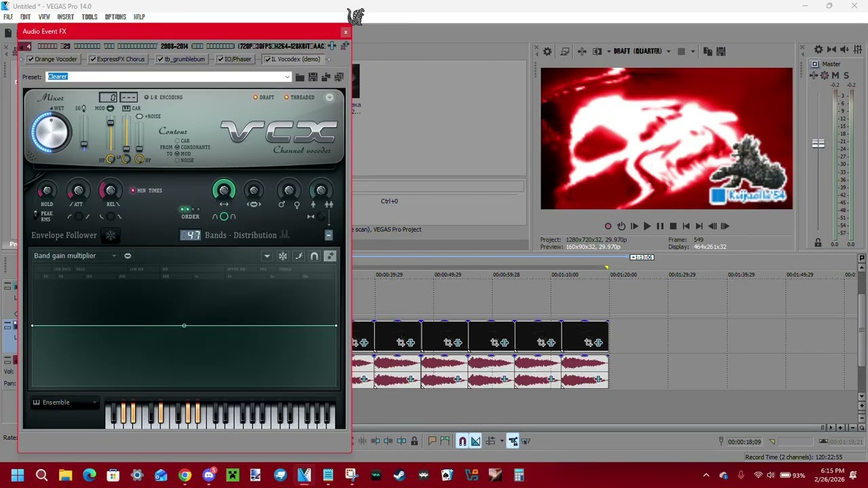868x488 pixels.
Task: Click the pencil draw tool in band editor
Action: tap(298, 256)
